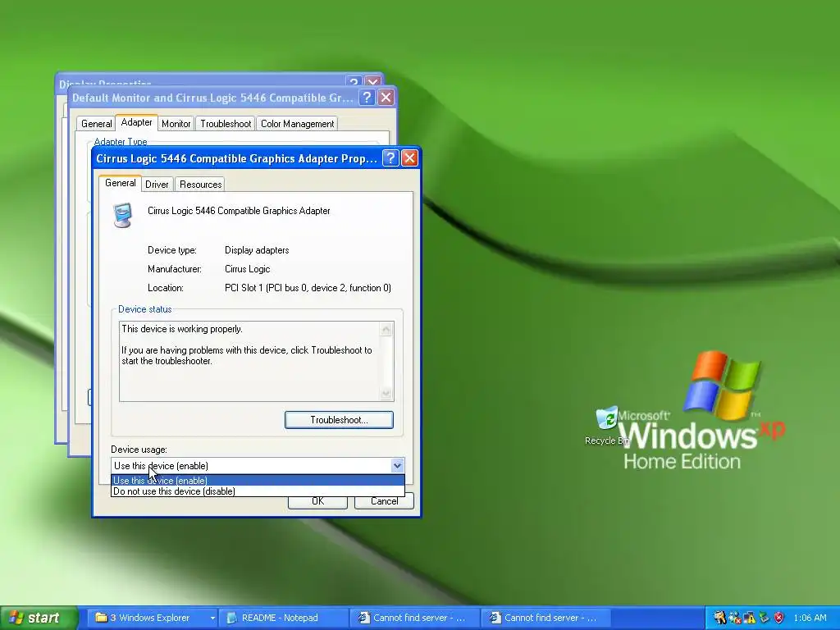
Task: Select the Adapter tab in Default Monitor window
Action: (x=136, y=122)
